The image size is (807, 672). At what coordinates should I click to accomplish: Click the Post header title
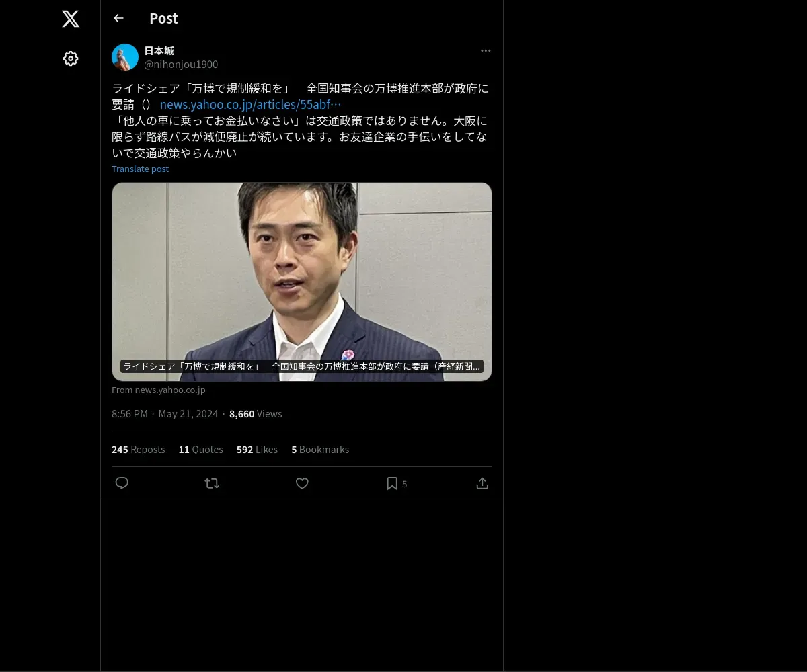(163, 18)
